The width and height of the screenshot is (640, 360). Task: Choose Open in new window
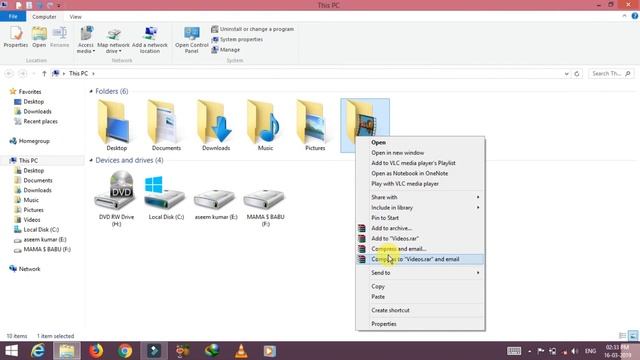point(420,153)
